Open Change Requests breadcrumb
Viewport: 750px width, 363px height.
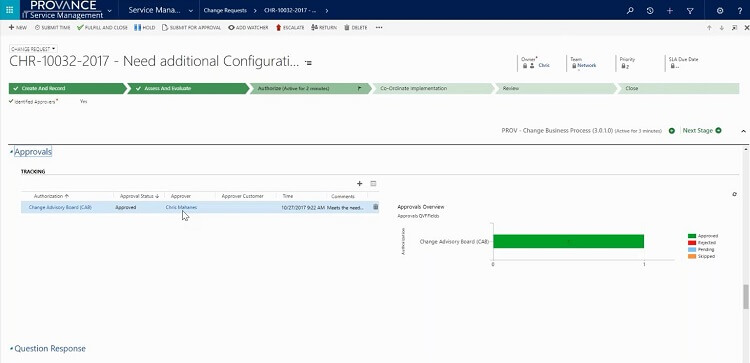pyautogui.click(x=225, y=11)
